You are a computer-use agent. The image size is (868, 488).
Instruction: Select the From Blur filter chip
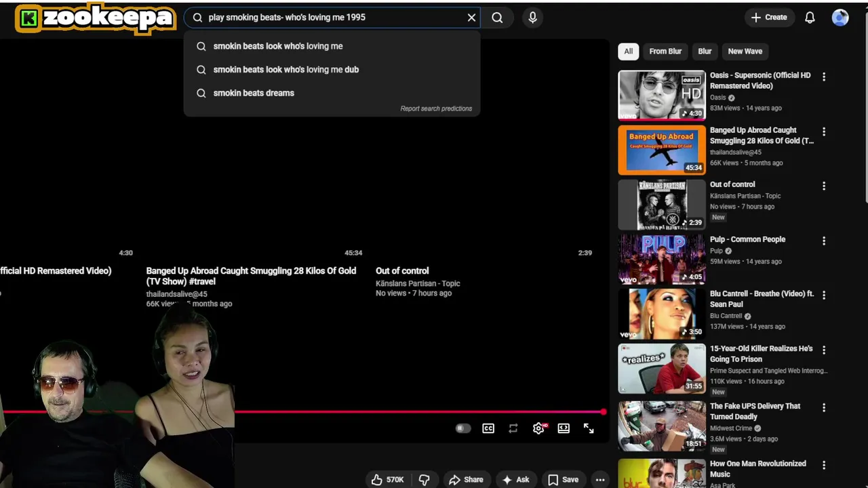tap(665, 52)
